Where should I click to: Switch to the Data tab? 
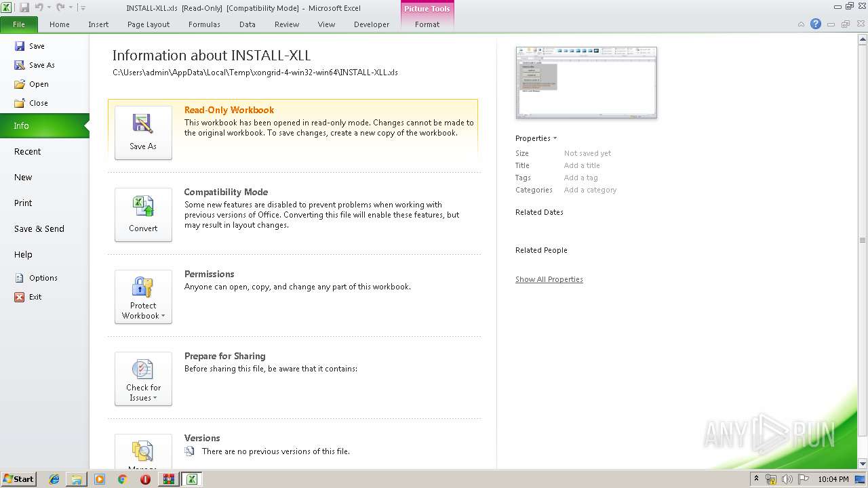(x=248, y=24)
